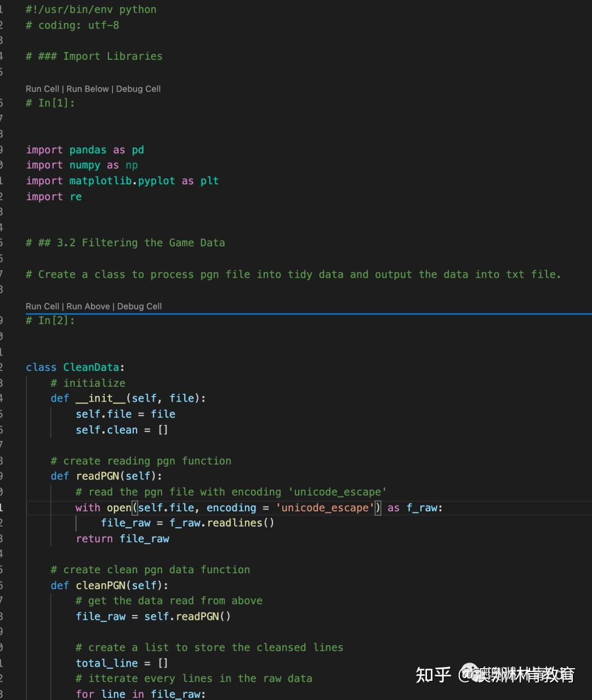Click the "total_line = []" assignment

(122, 663)
